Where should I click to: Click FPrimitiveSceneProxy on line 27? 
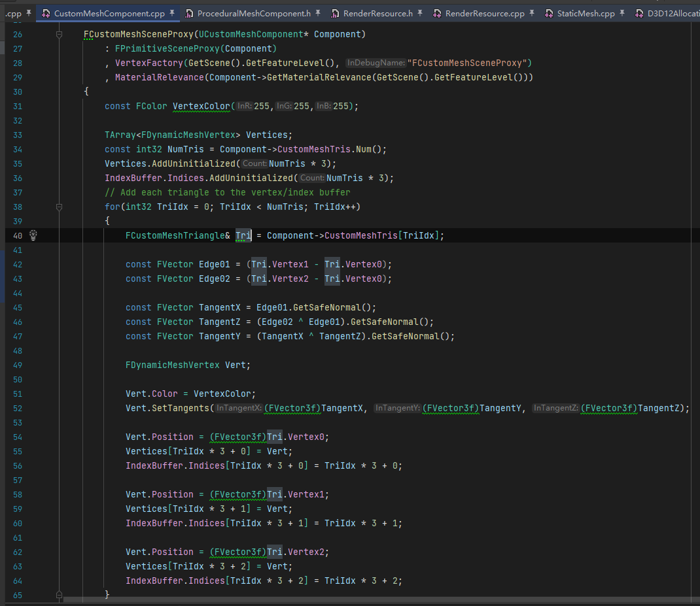pos(167,48)
